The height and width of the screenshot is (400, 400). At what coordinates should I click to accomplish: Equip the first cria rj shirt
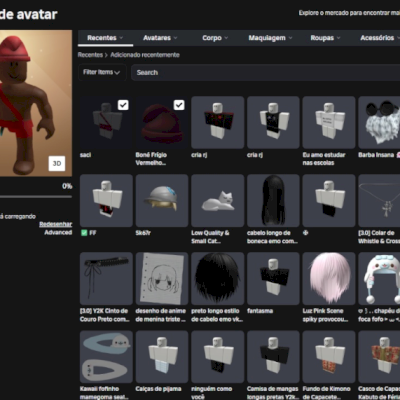[x=218, y=122]
